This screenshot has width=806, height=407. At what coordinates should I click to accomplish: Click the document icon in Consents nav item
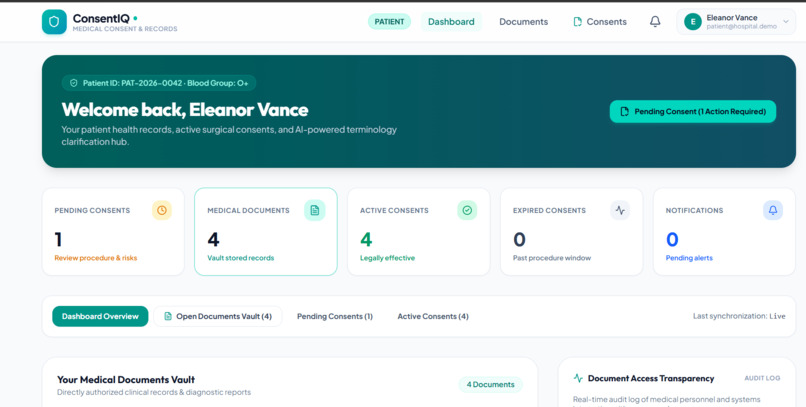click(x=578, y=22)
